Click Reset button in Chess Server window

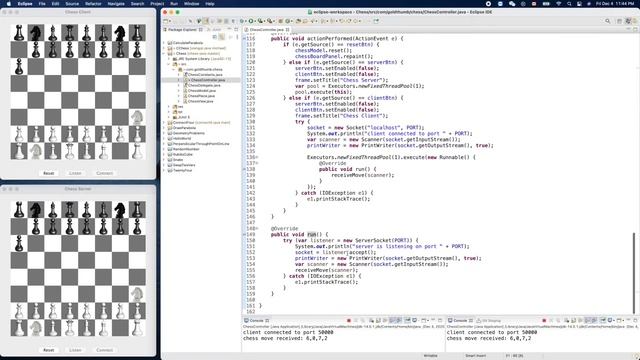49,350
